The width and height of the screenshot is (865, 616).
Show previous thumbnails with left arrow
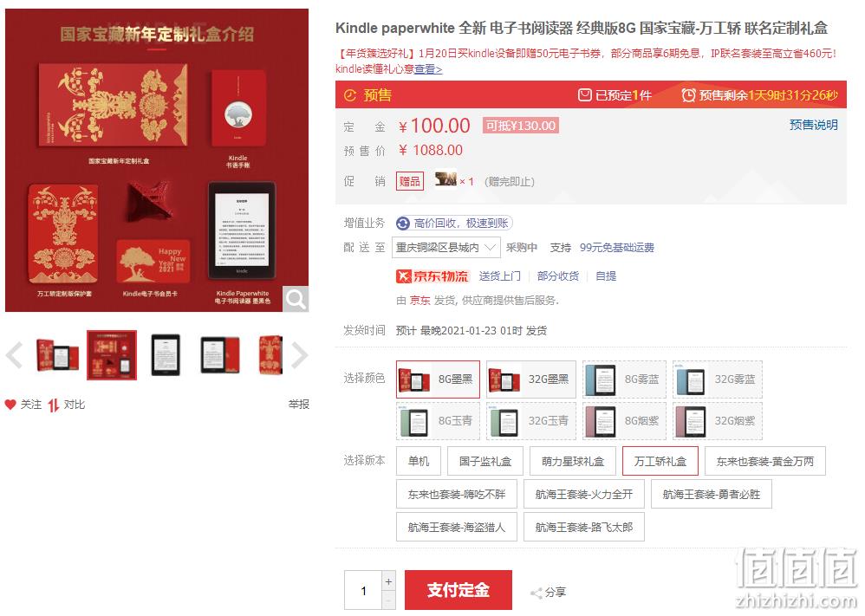coord(15,355)
